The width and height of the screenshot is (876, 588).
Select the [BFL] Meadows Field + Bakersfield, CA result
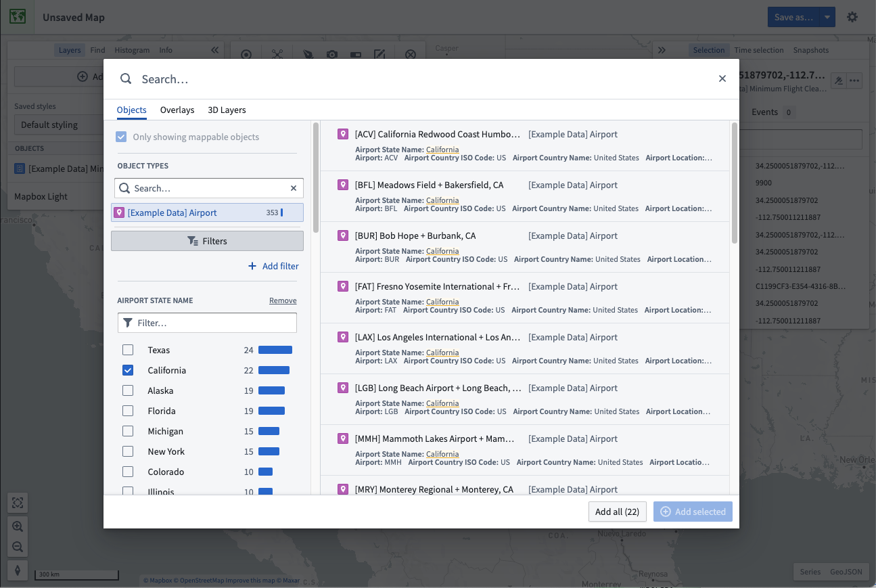click(x=525, y=196)
